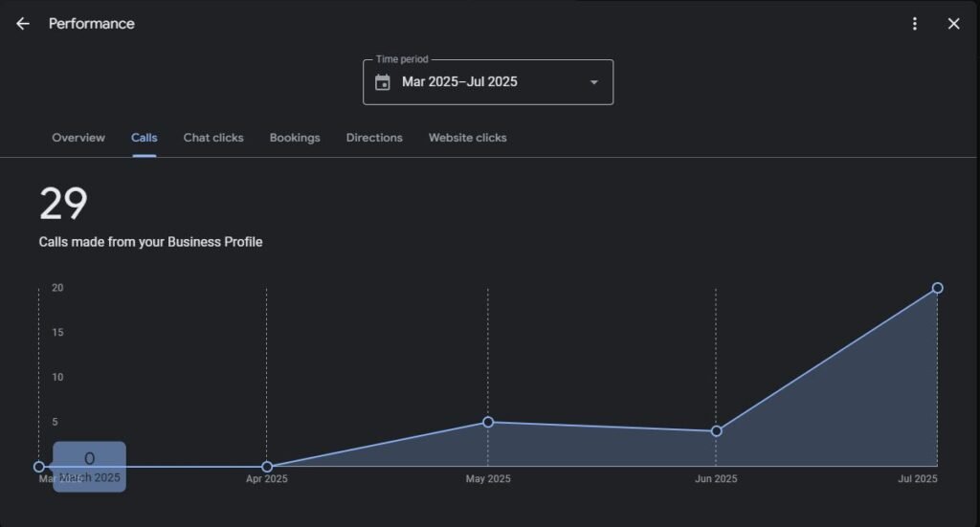Click the March 2025 tooltip showing 0
The image size is (980, 527).
click(89, 466)
